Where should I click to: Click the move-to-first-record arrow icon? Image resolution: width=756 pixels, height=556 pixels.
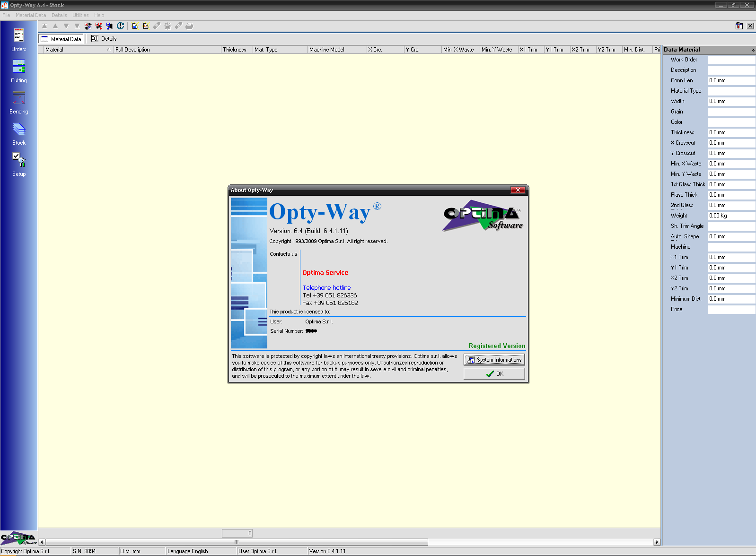44,26
